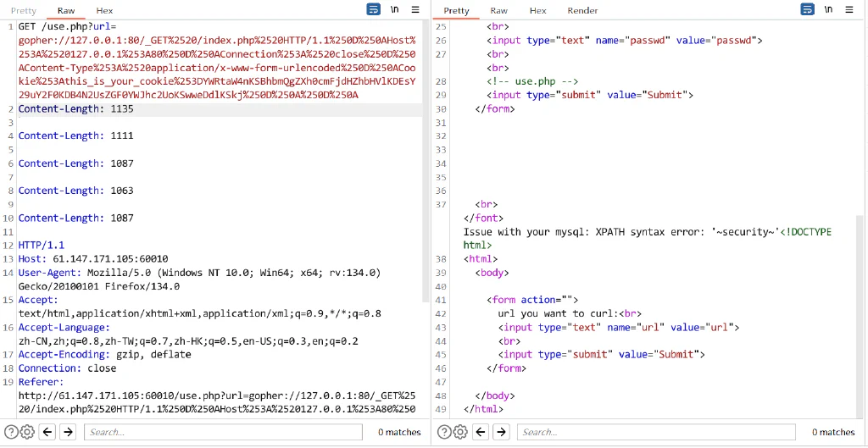This screenshot has height=448, width=868.
Task: Click the 'Connection: close' header line
Action: pos(67,368)
